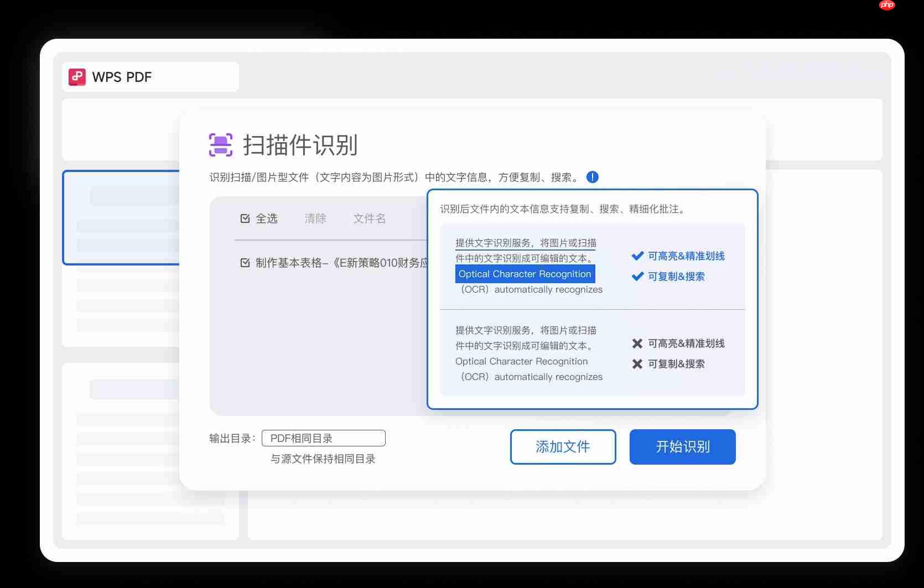The height and width of the screenshot is (588, 924).
Task: Click the purple scanner icon beside 扫描件识别
Action: coord(221,144)
